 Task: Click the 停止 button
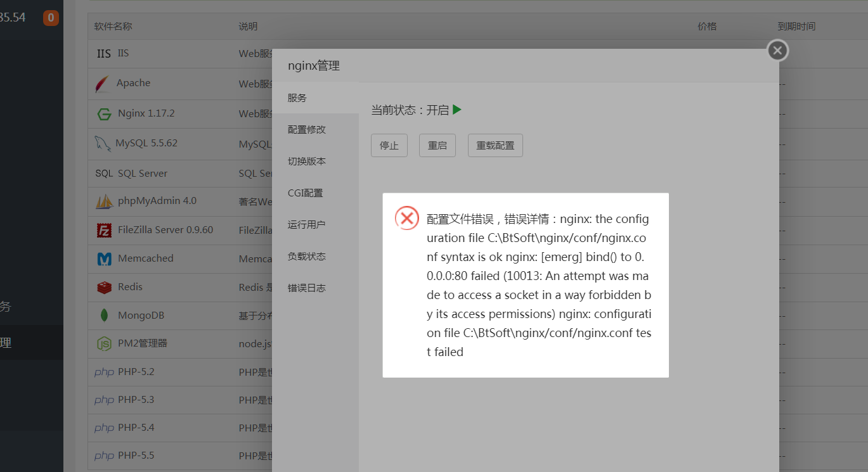389,145
